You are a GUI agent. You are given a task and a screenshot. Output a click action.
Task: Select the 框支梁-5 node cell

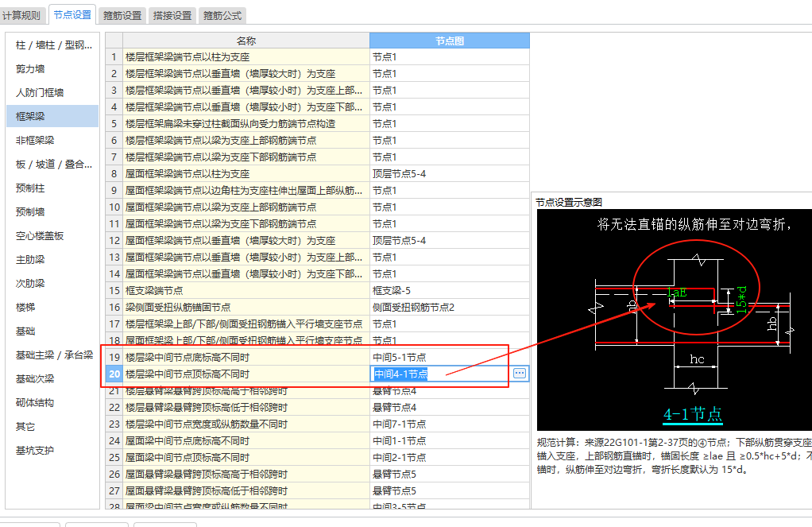click(450, 291)
